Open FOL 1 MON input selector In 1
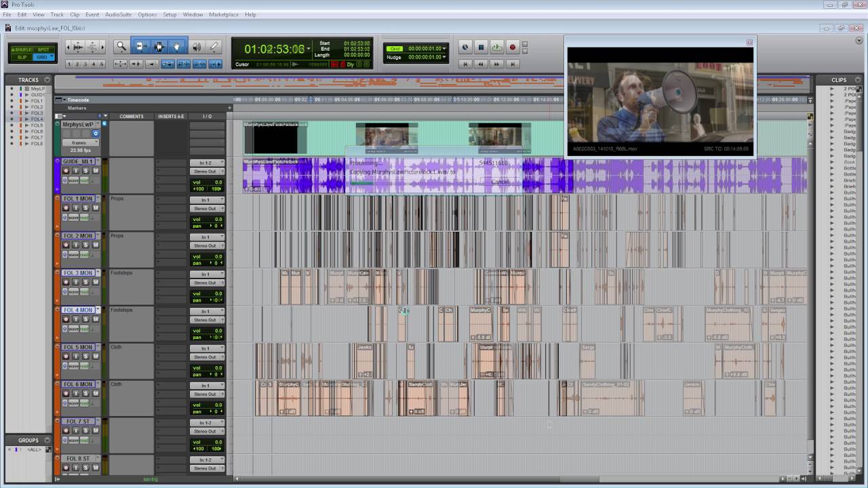 coord(207,200)
